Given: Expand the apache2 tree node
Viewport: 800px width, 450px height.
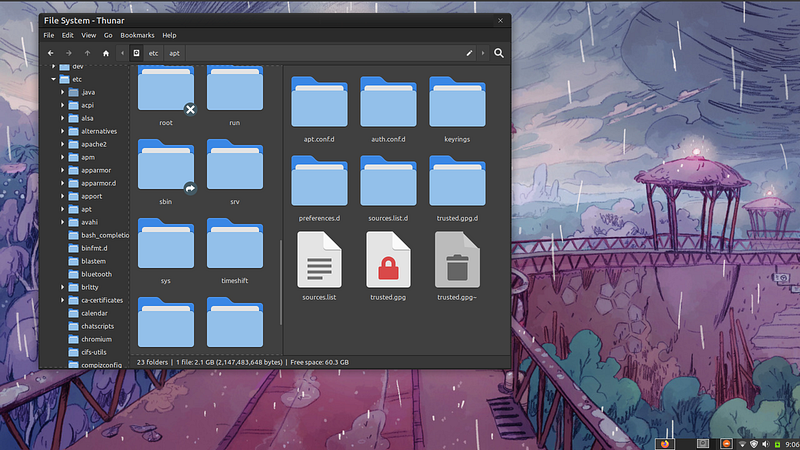Looking at the screenshot, I should (x=62, y=144).
